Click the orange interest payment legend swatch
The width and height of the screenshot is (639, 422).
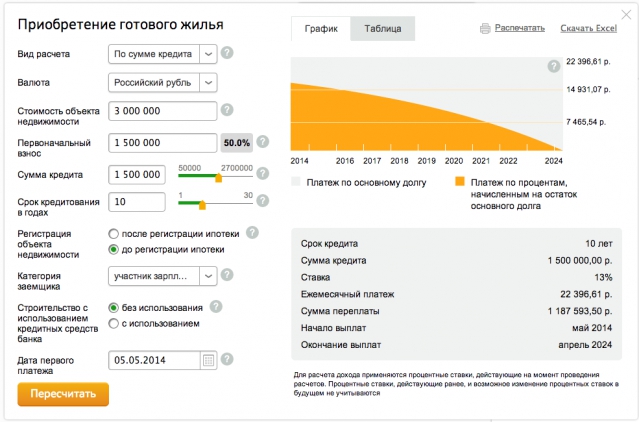click(460, 181)
